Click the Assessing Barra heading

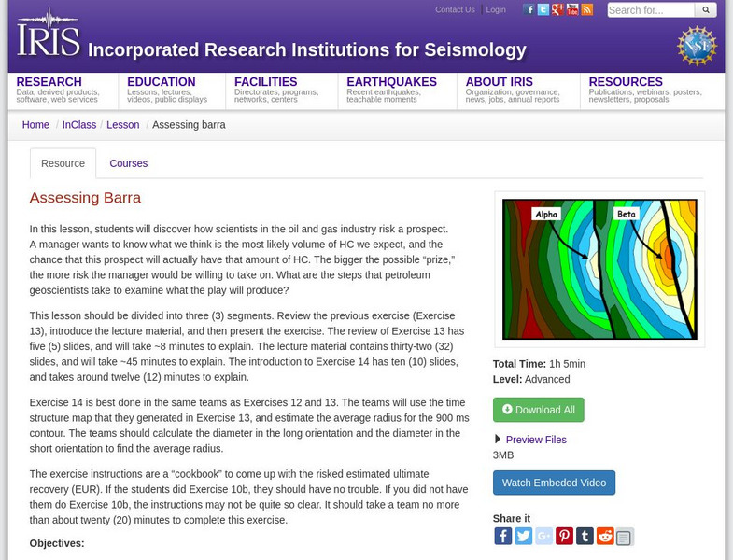point(85,197)
